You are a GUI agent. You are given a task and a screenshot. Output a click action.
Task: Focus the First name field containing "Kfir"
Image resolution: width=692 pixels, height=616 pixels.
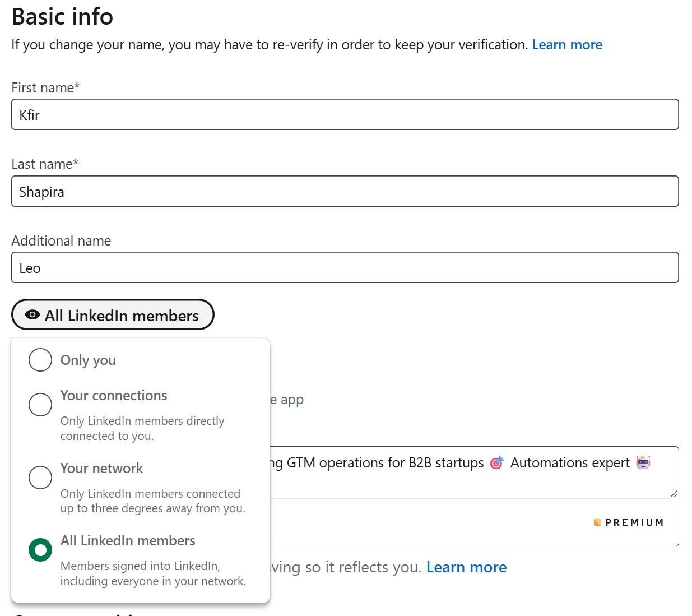(345, 115)
